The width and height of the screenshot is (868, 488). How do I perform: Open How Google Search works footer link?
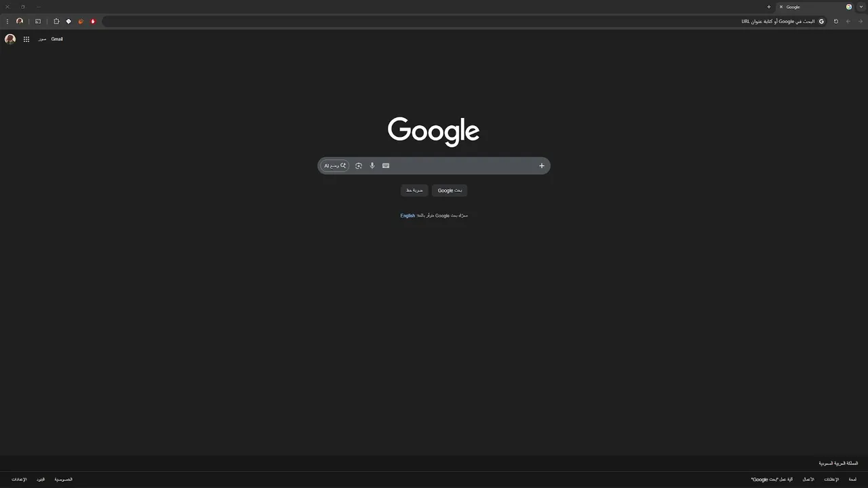(x=772, y=479)
